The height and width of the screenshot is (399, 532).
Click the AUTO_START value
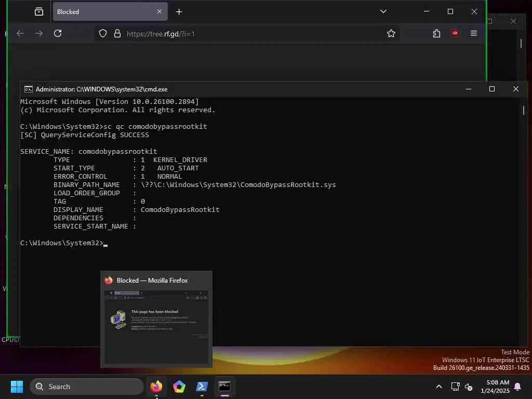178,168
